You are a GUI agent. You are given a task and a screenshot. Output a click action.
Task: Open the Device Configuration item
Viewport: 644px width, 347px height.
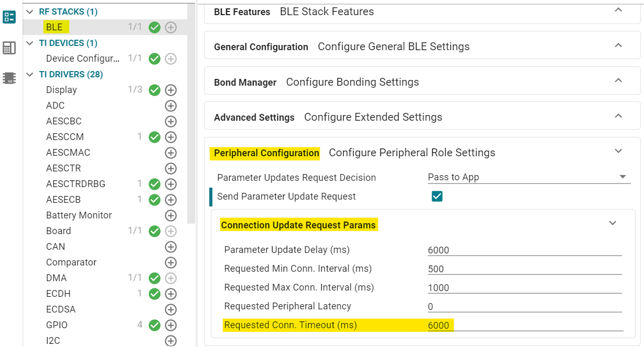[83, 59]
